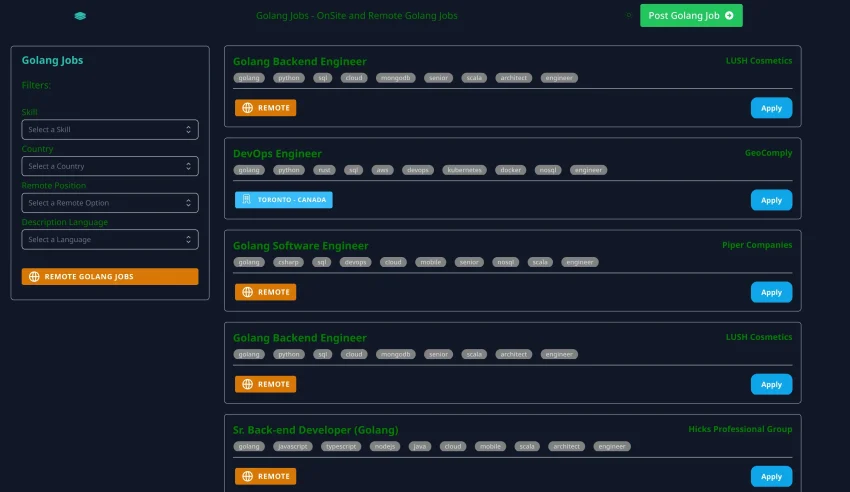The height and width of the screenshot is (492, 850).
Task: Select the docker tag on DevOps Engineer
Action: pyautogui.click(x=511, y=170)
